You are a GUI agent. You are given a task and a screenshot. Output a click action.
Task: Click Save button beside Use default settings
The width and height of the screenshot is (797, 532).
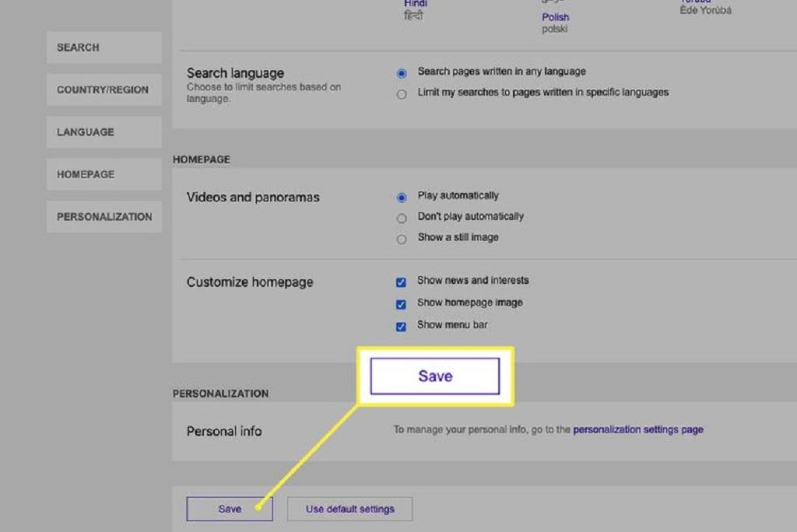tap(230, 509)
